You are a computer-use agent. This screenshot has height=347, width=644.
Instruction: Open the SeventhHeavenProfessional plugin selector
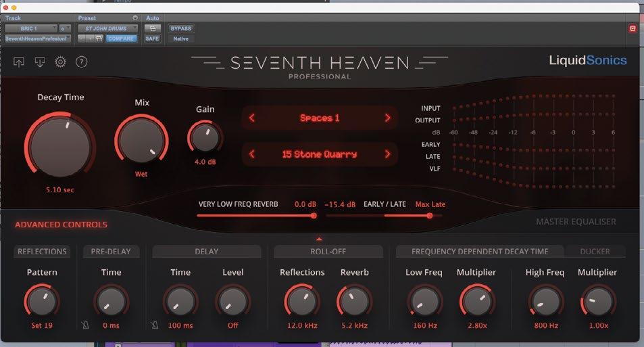pyautogui.click(x=38, y=39)
